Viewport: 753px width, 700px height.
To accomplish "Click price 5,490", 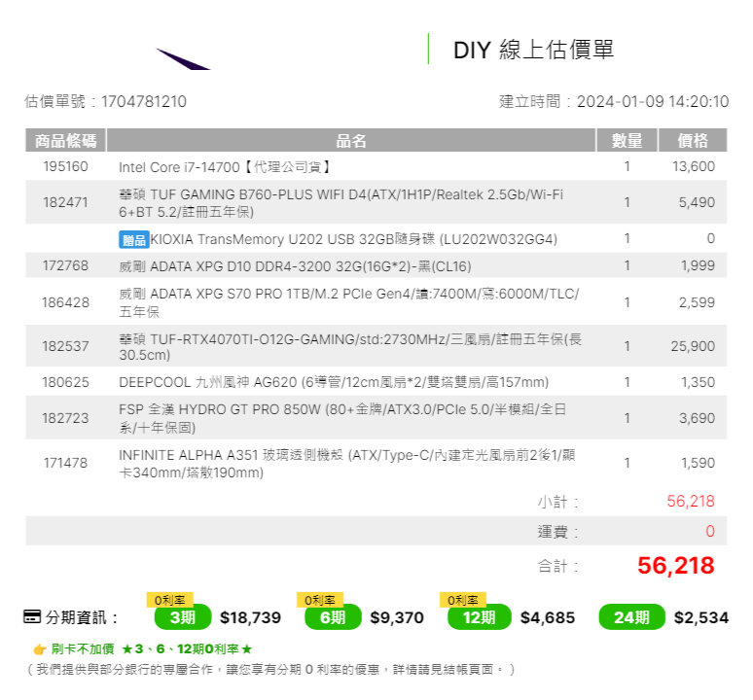I will 697,202.
